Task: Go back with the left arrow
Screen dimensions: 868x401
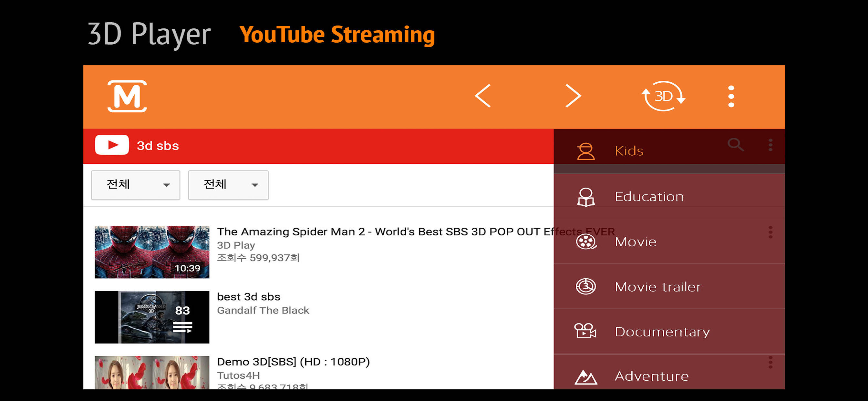Action: coord(482,96)
